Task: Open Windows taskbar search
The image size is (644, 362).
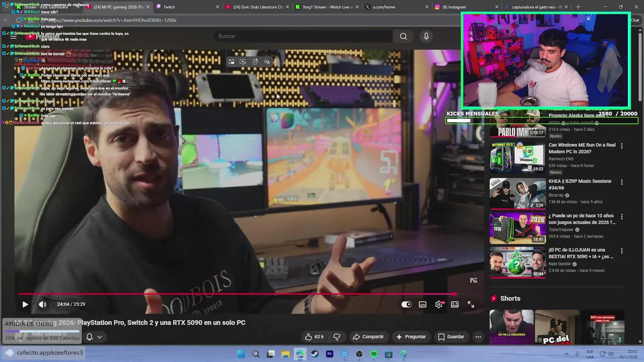Action: pos(256,354)
